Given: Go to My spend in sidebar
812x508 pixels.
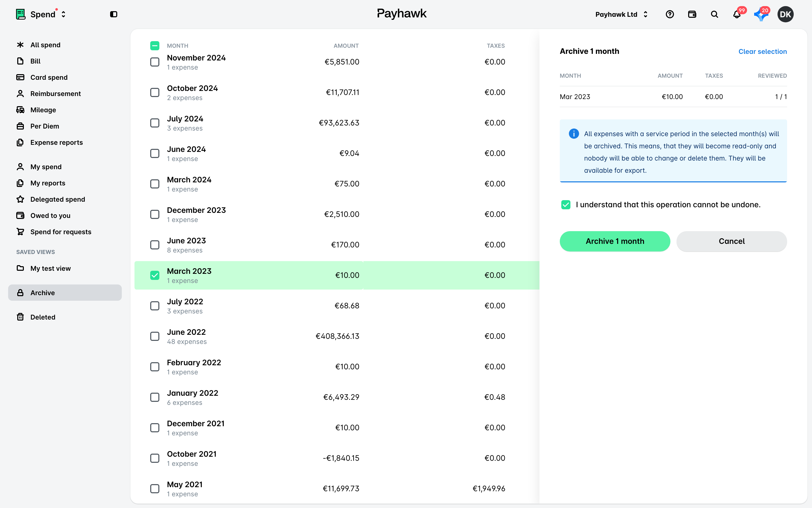Looking at the screenshot, I should click(x=65, y=167).
